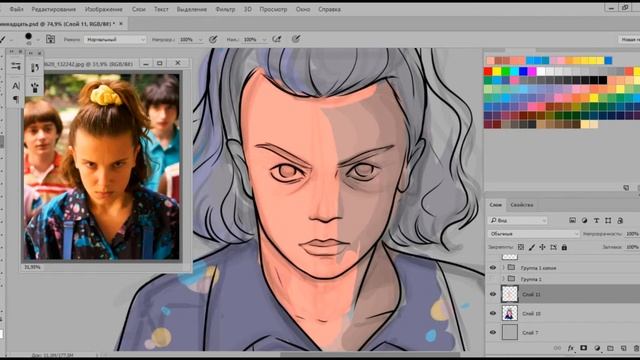Toggle the artboard nesting lock icon
This screenshot has height=360, width=640.
pyautogui.click(x=553, y=247)
